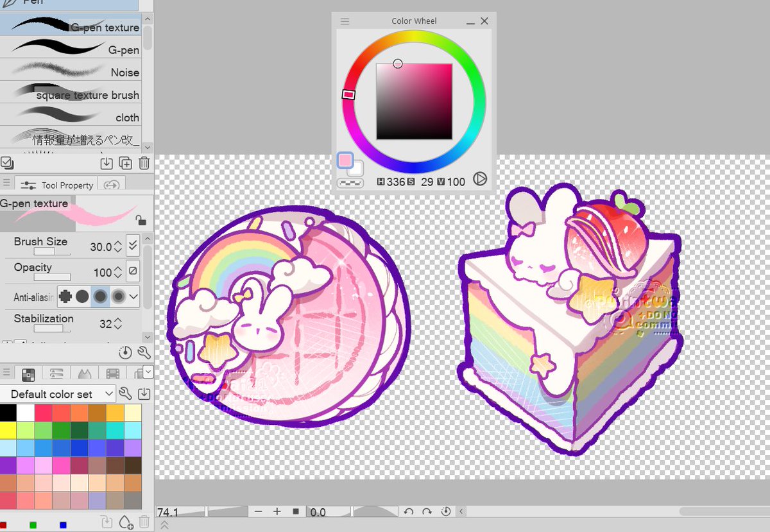Pick the dark brown swatch
770x532 pixels.
tap(133, 465)
